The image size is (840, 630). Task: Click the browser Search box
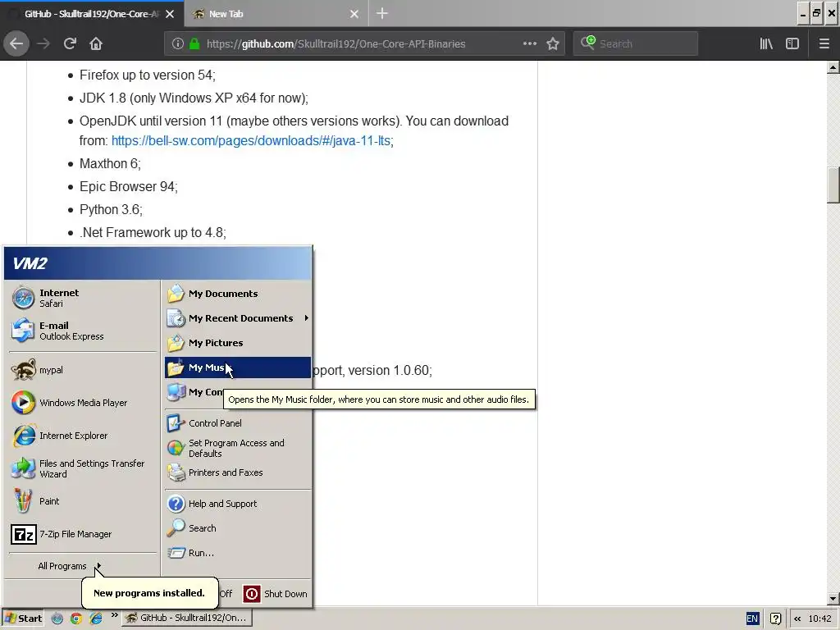pos(636,44)
